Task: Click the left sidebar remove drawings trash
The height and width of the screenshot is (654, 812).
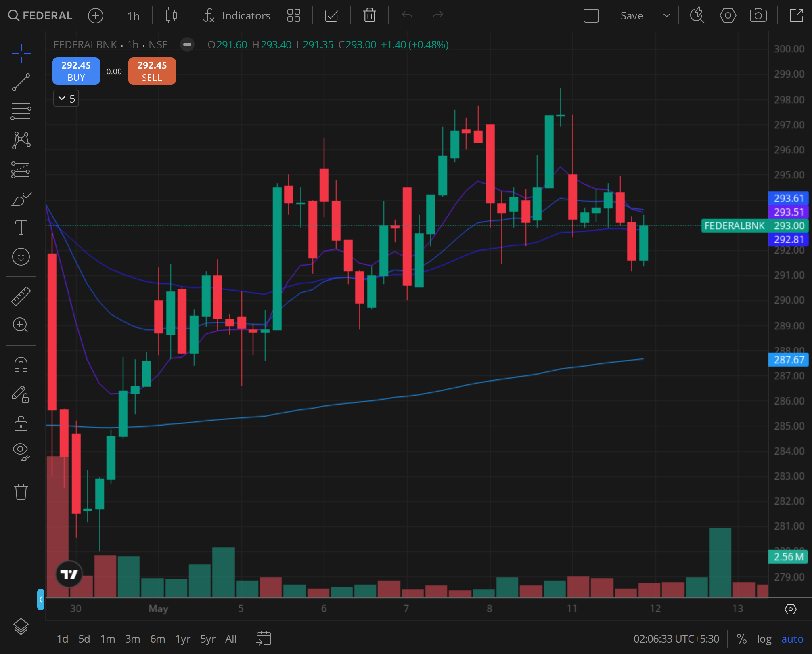Action: tap(21, 492)
